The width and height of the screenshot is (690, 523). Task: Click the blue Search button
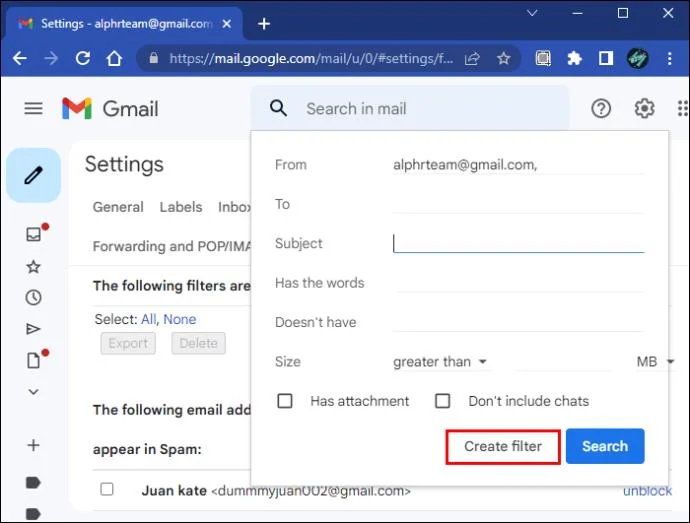605,446
